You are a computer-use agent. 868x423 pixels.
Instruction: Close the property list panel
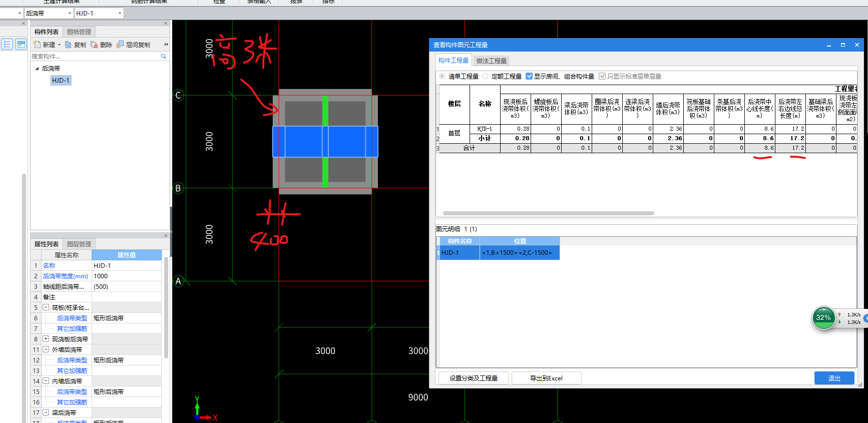[x=166, y=235]
